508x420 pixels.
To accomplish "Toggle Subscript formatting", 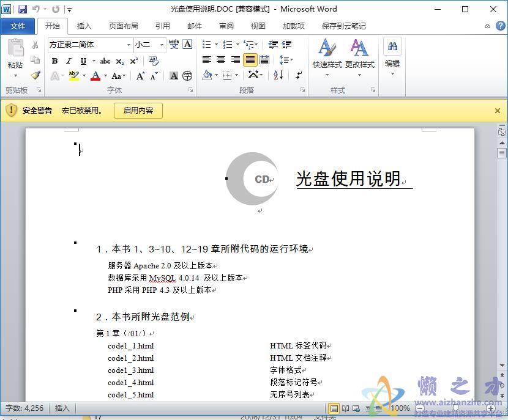I will (119, 61).
